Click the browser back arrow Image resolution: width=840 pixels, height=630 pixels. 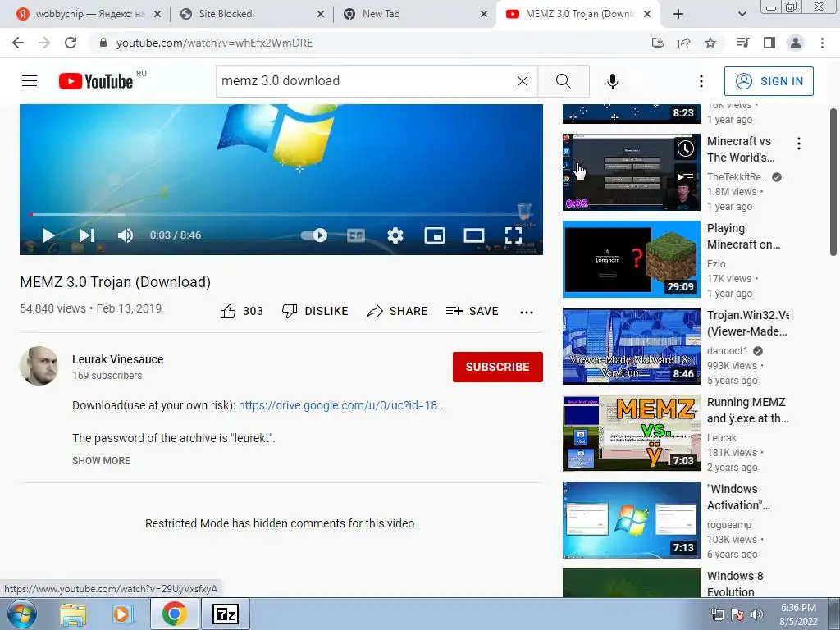(x=18, y=43)
